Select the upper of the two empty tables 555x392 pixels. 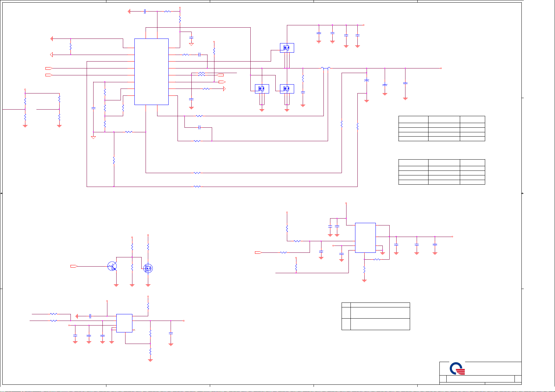442,128
